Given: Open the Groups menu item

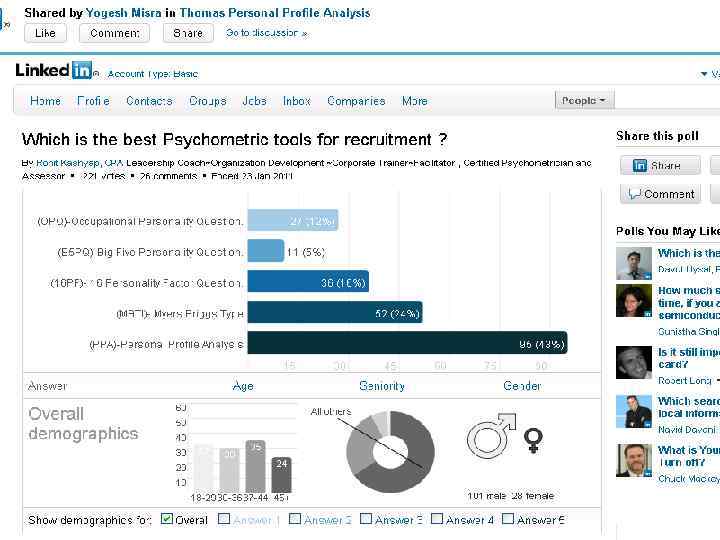Looking at the screenshot, I should pyautogui.click(x=208, y=101).
